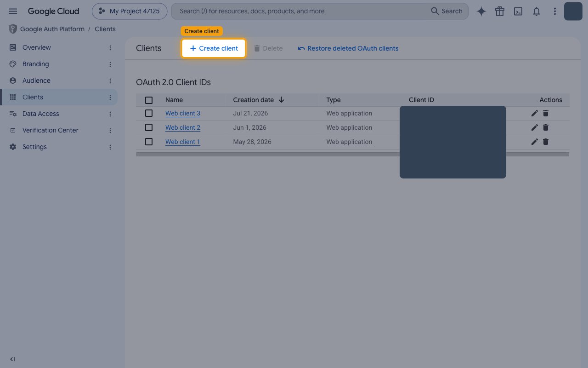Open the free trial gift icon
Screen dimensions: 588x368
(500, 11)
